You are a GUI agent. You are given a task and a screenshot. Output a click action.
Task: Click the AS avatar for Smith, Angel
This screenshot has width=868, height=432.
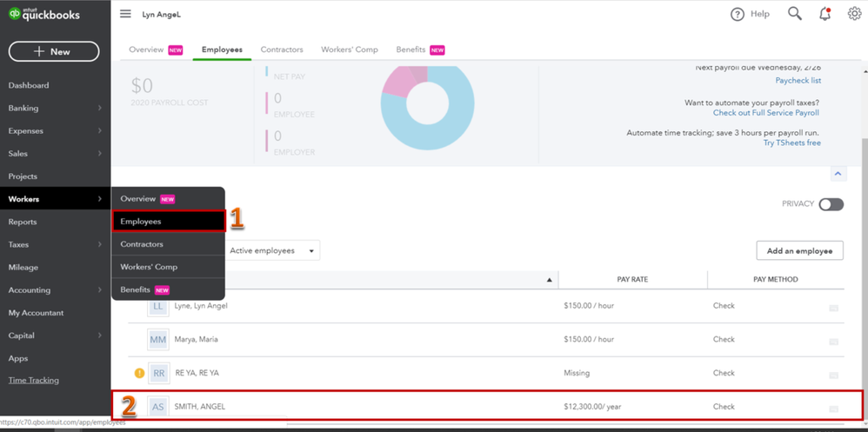(x=157, y=407)
